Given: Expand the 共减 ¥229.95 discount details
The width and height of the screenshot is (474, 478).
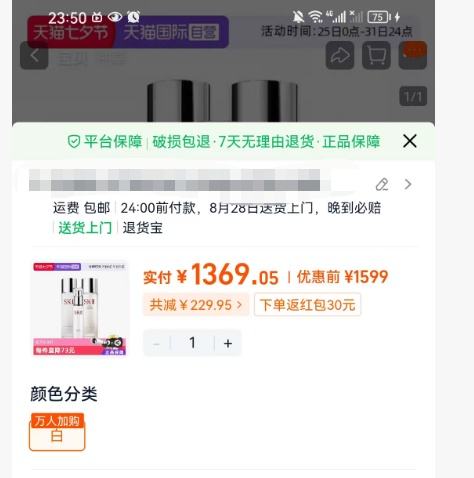Looking at the screenshot, I should point(196,305).
